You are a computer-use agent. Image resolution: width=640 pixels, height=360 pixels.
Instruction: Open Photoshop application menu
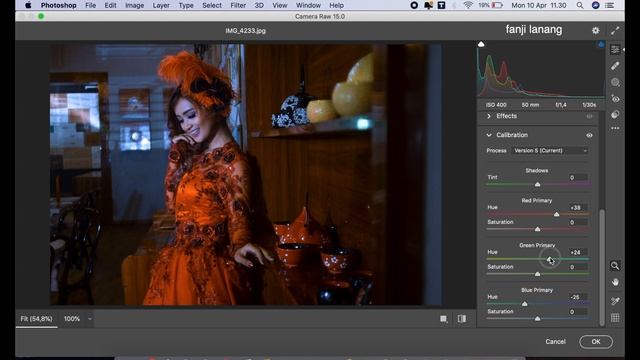click(58, 5)
